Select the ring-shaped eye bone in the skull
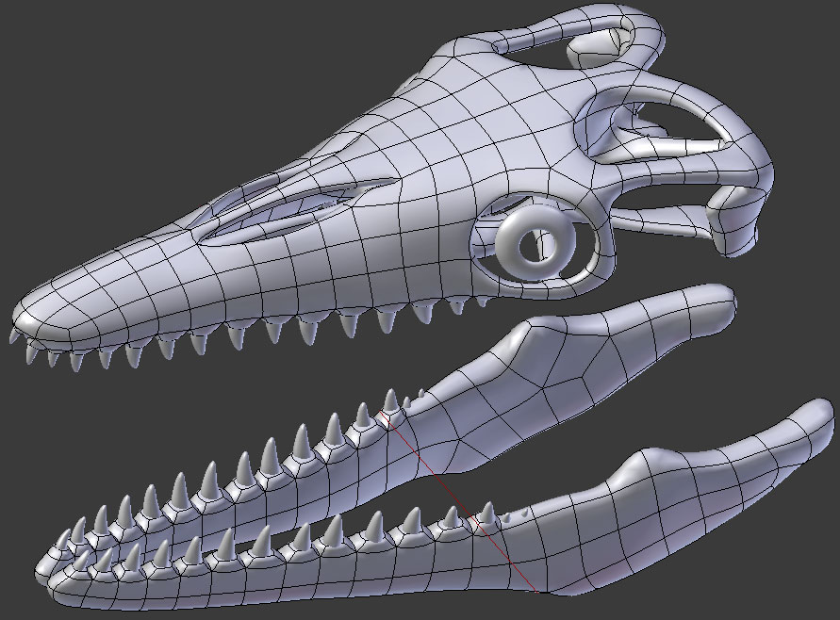Image resolution: width=840 pixels, height=620 pixels. [535, 244]
